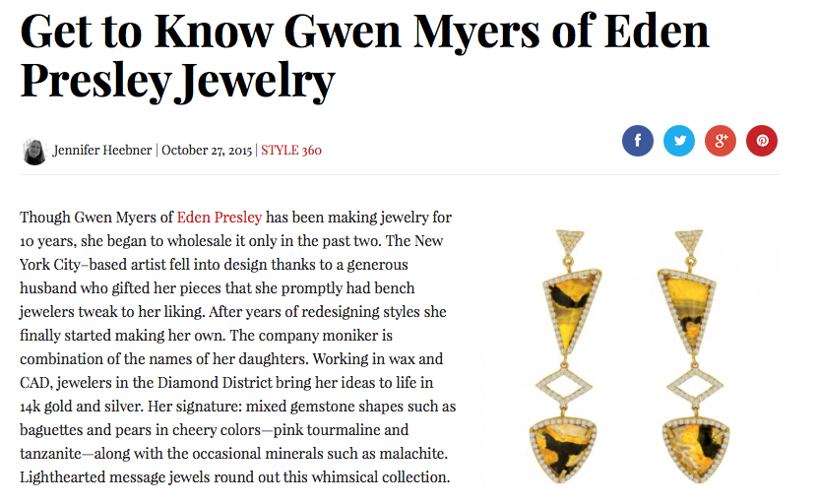This screenshot has width=818, height=504.
Task: Tweet the article via Twitter icon
Action: coord(679,141)
